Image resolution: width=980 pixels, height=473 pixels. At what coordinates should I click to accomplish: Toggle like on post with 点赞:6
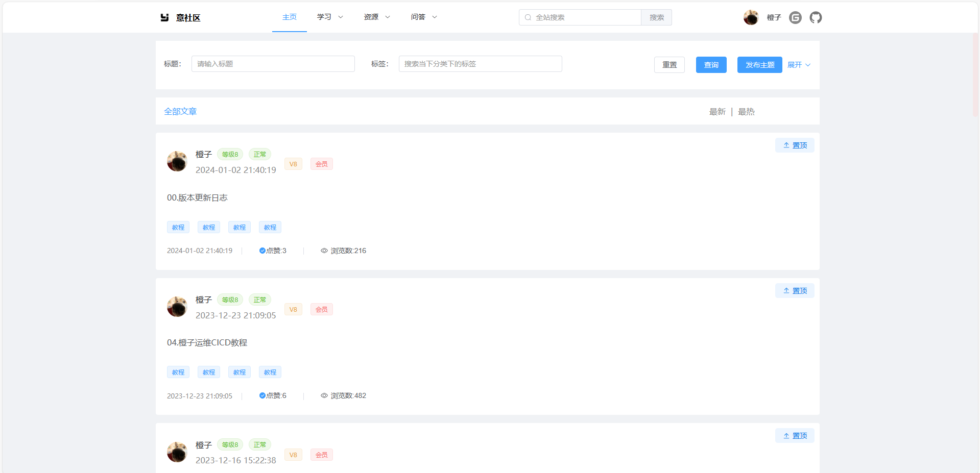262,395
